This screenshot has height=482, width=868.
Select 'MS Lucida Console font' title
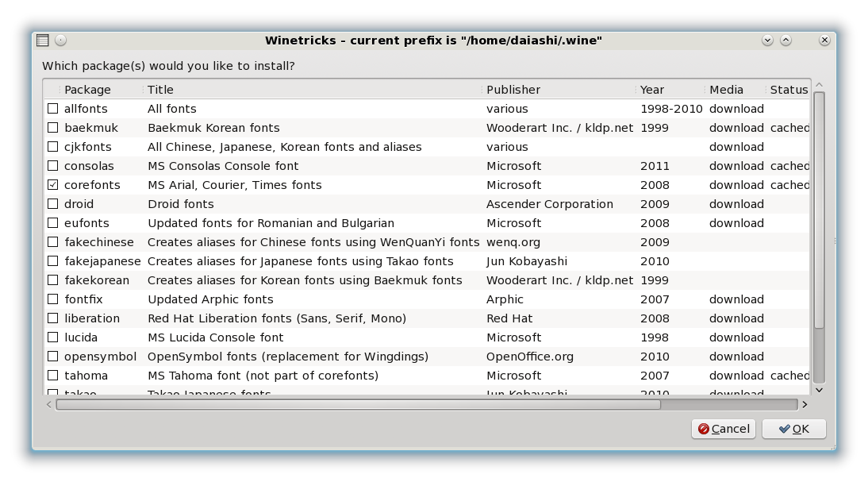[215, 337]
